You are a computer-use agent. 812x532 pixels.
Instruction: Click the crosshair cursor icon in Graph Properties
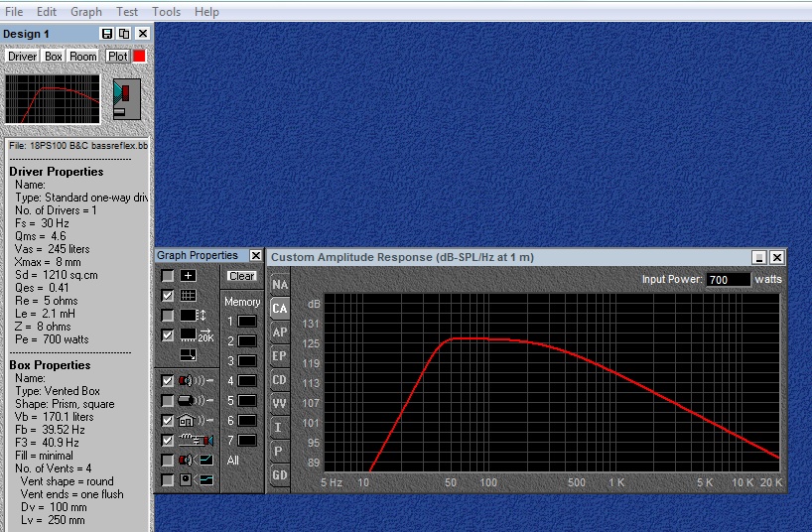pyautogui.click(x=188, y=276)
